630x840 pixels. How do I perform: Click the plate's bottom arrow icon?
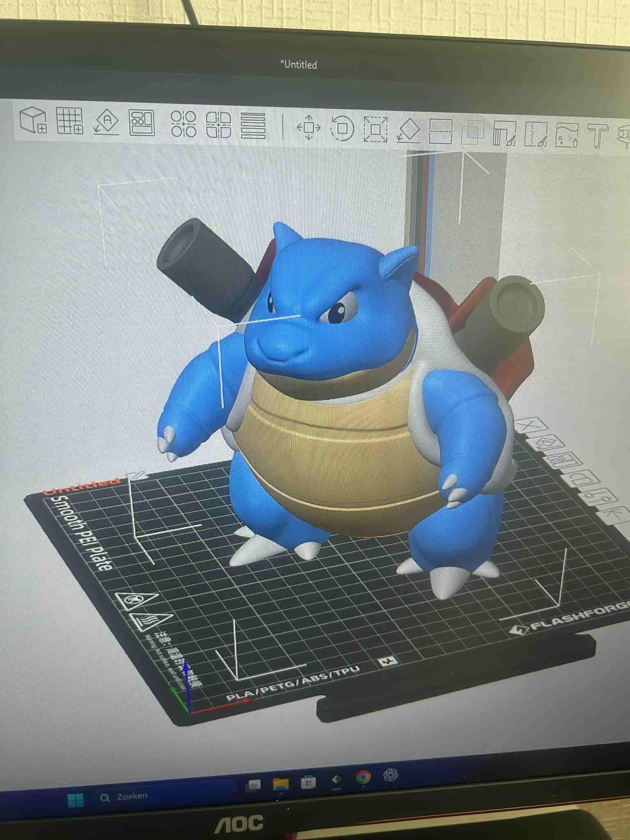615,515
